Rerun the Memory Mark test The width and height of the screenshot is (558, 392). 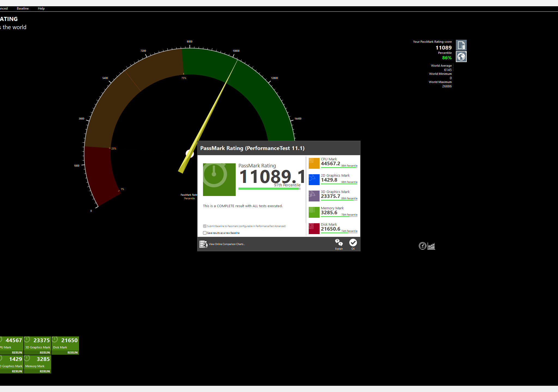pos(45,371)
